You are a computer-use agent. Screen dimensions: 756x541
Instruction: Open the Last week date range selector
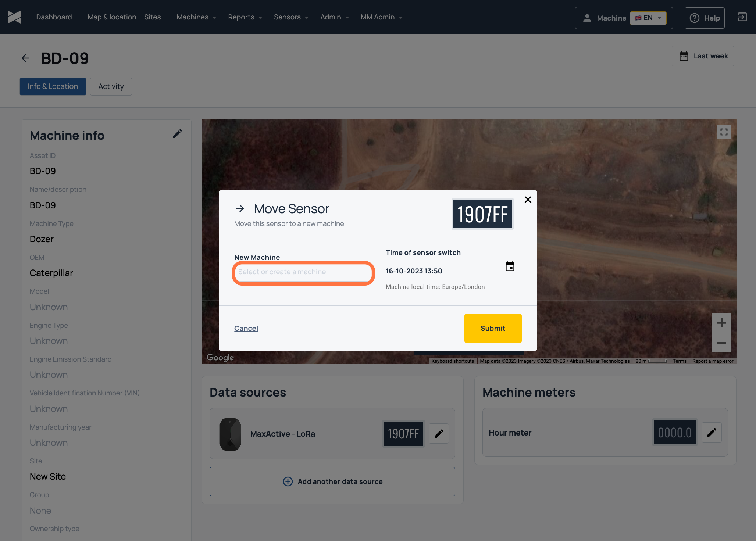click(703, 56)
